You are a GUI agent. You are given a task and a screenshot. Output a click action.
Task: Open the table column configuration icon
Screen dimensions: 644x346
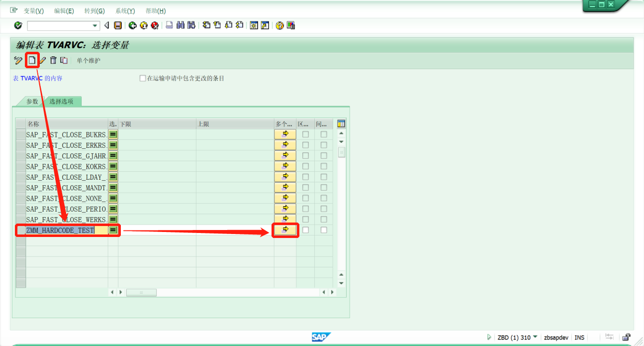click(x=341, y=123)
